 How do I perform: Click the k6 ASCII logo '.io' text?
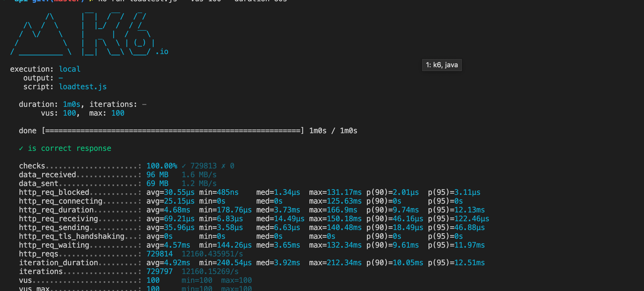162,52
